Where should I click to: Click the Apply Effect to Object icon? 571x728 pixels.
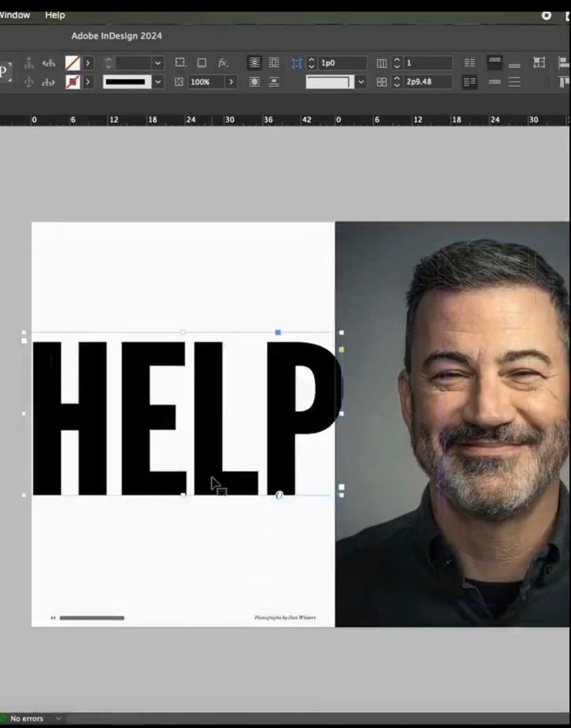pyautogui.click(x=180, y=63)
